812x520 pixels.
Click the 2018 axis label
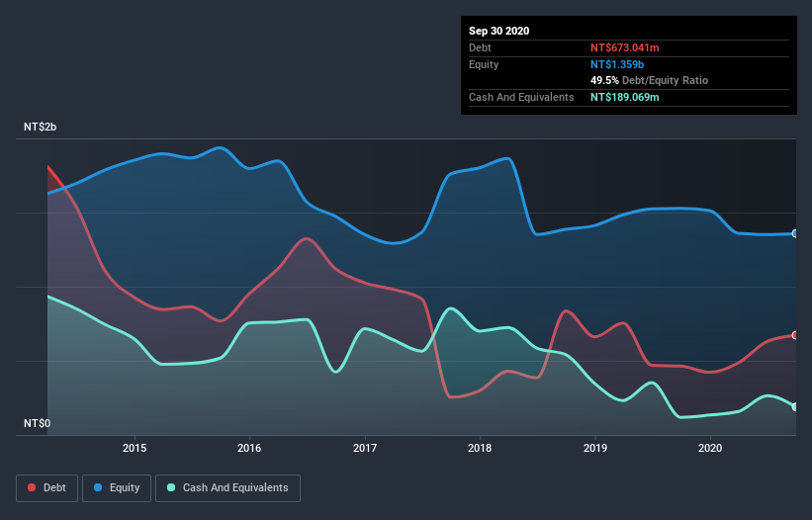tap(480, 448)
